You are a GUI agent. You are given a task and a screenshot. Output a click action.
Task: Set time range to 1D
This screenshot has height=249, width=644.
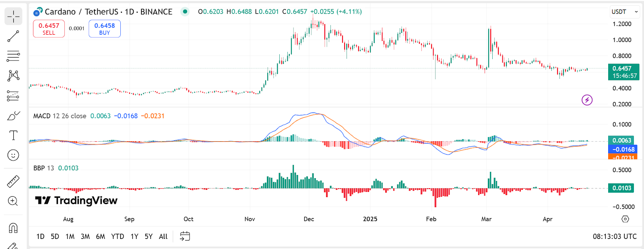pos(40,237)
